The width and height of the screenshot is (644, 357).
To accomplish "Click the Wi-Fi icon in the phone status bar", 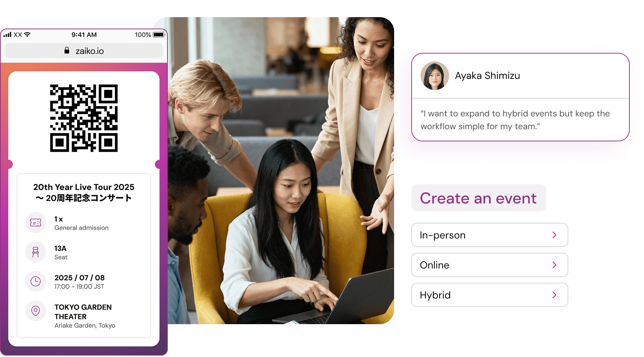I will click(27, 35).
